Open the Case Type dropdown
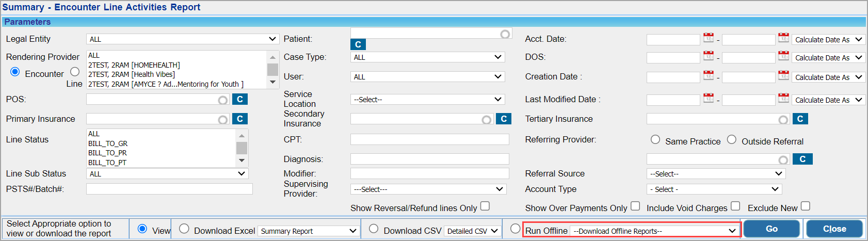The image size is (868, 241). 428,57
